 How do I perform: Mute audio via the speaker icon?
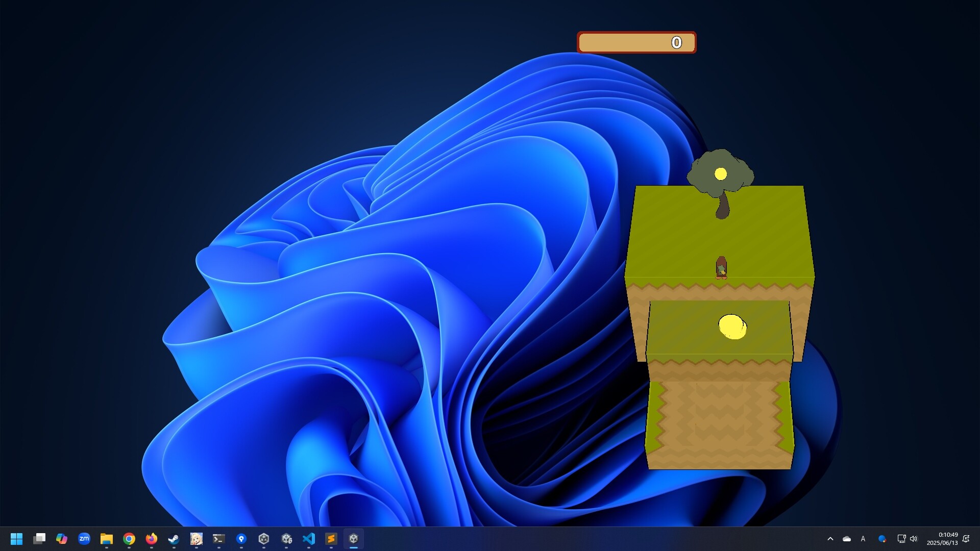(x=914, y=538)
